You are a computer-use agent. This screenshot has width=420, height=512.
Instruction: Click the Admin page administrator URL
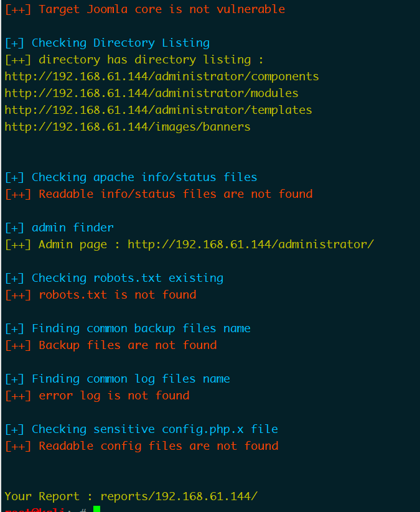[251, 244]
